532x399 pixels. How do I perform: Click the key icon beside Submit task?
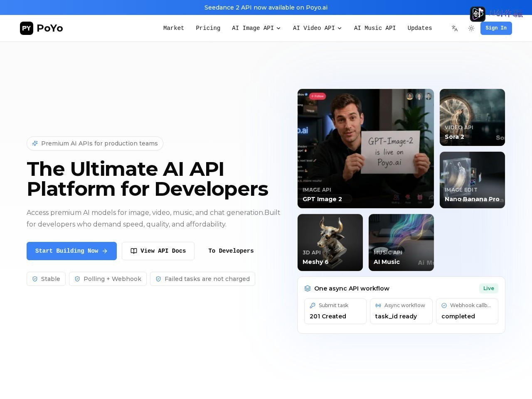tap(313, 305)
